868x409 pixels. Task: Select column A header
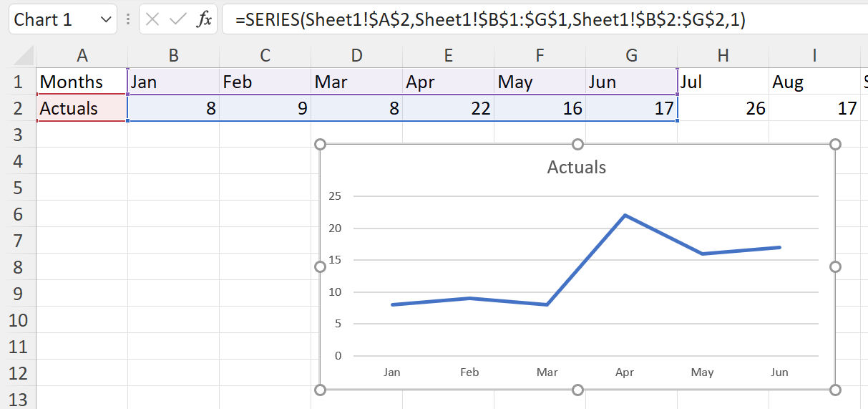click(x=82, y=56)
